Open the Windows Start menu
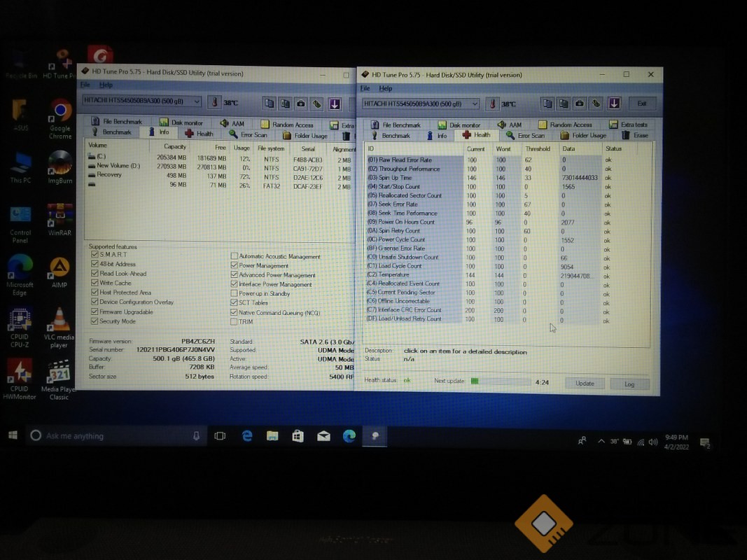This screenshot has width=747, height=560. pos(13,435)
